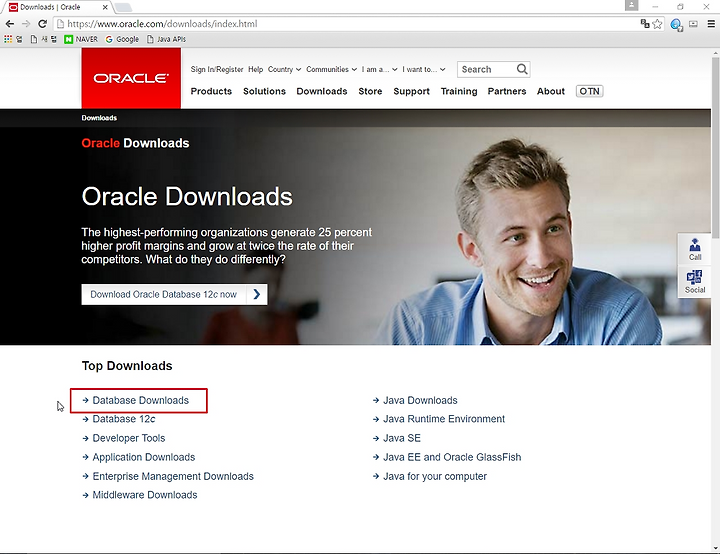The height and width of the screenshot is (554, 720).
Task: Open the Training menu
Action: coord(459,91)
